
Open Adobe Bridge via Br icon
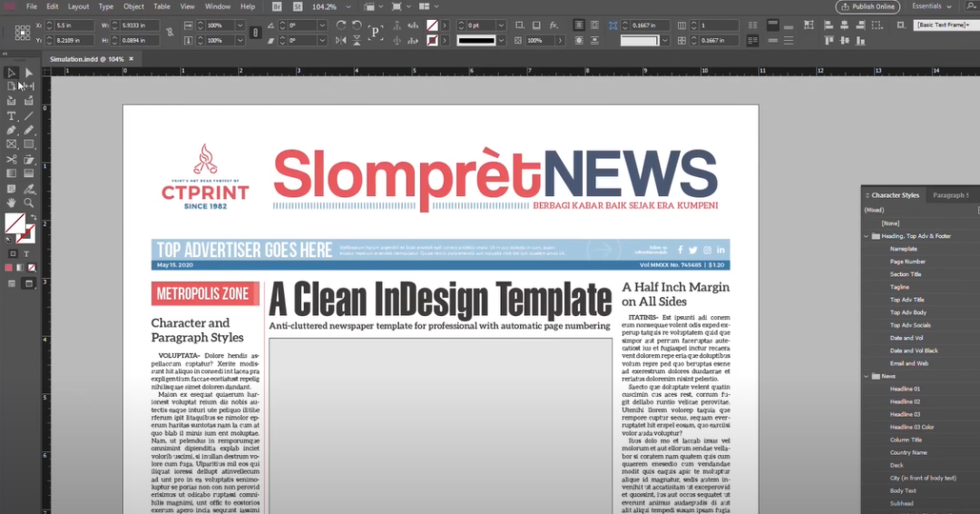coord(277,7)
